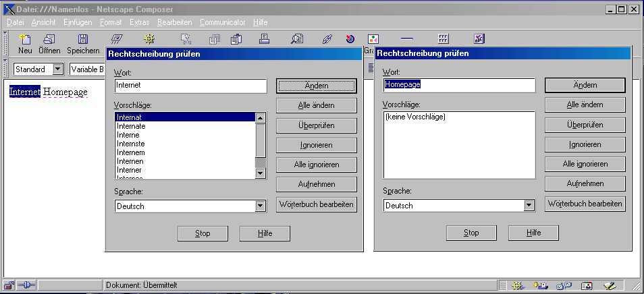Click the suggestions list scroll-up arrow
This screenshot has width=644, height=294.
tap(261, 118)
